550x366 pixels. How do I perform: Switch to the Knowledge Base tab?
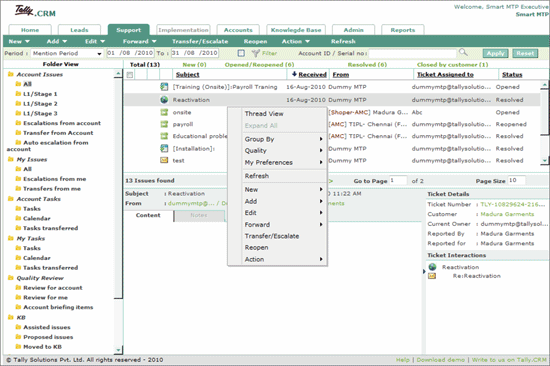[296, 30]
